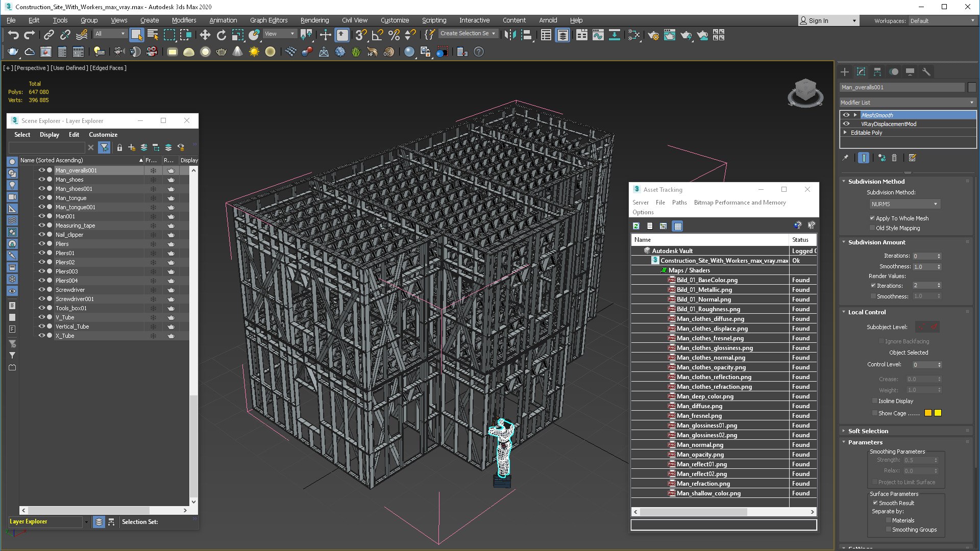The height and width of the screenshot is (551, 980).
Task: Open the Material Editor icon
Action: (x=634, y=35)
